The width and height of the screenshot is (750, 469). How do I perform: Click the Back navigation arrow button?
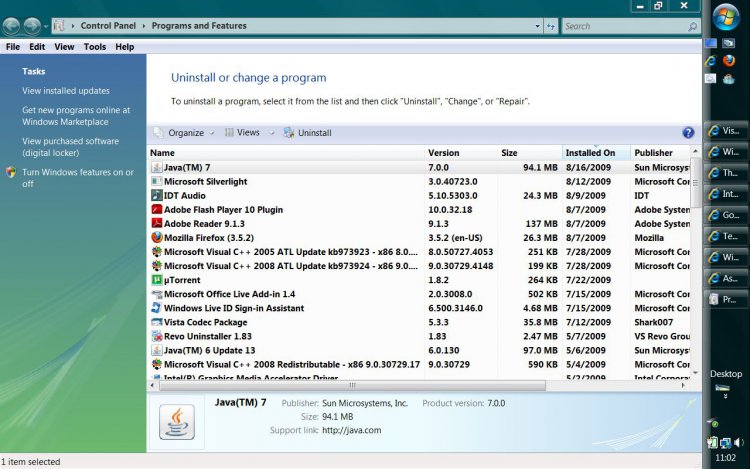tap(11, 26)
